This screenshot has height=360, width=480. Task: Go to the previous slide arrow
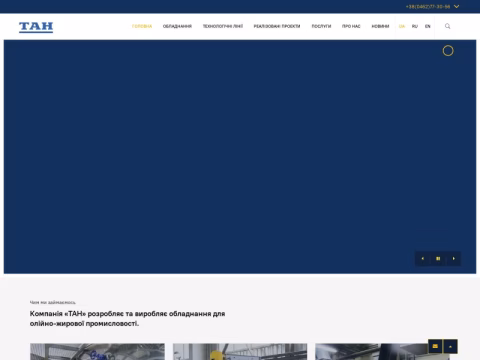(x=423, y=258)
